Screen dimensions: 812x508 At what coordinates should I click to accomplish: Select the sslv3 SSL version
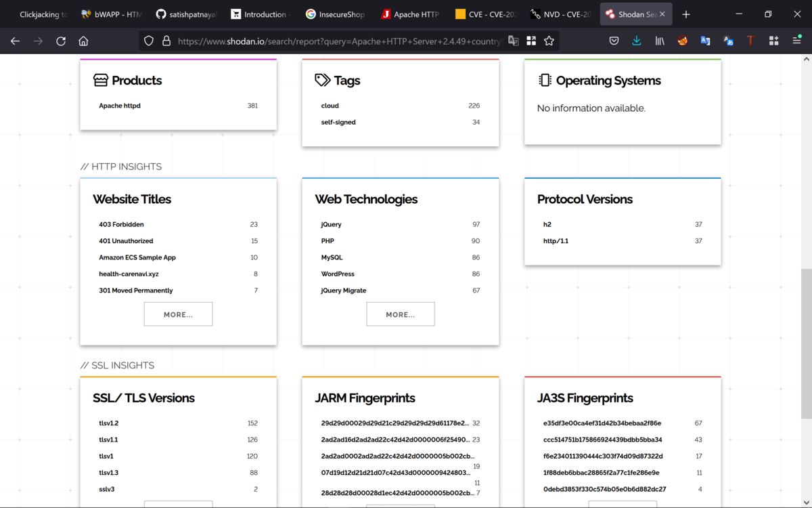pos(107,489)
